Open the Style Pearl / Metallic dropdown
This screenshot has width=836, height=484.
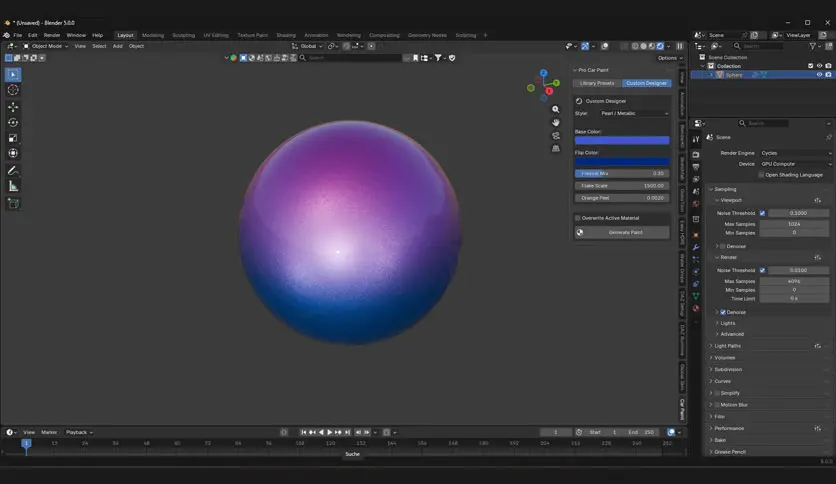633,114
